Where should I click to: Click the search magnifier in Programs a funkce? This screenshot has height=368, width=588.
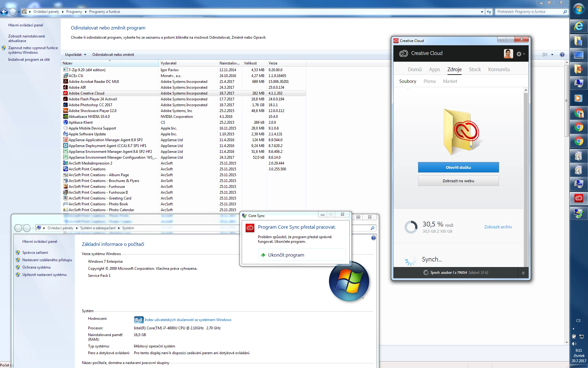pyautogui.click(x=565, y=12)
